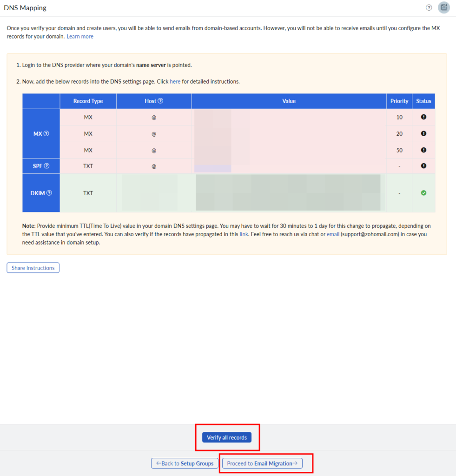Open the propagation check 'link' hyperlink

coord(244,234)
